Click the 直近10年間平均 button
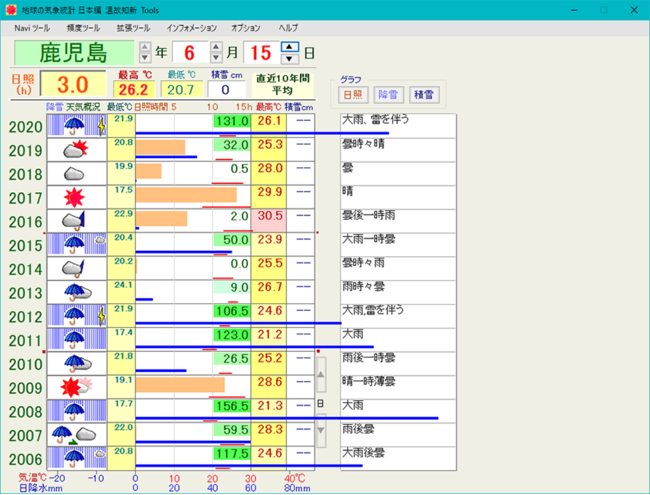This screenshot has width=650, height=495. click(x=283, y=84)
